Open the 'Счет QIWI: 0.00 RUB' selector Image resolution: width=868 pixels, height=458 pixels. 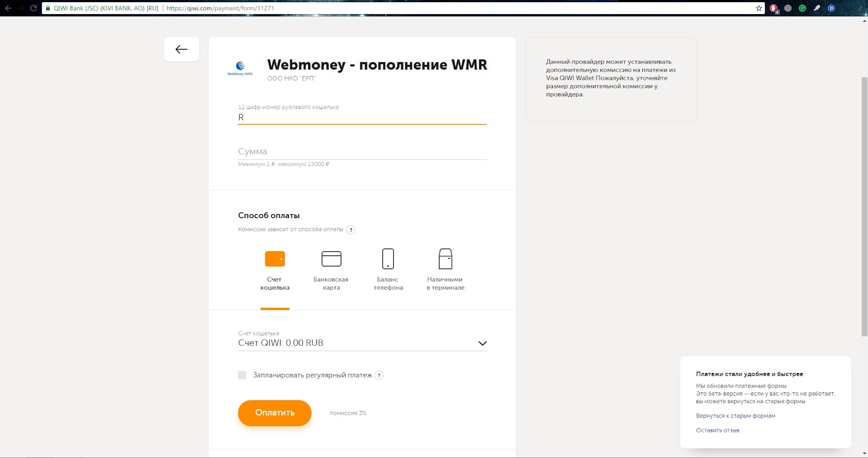362,343
